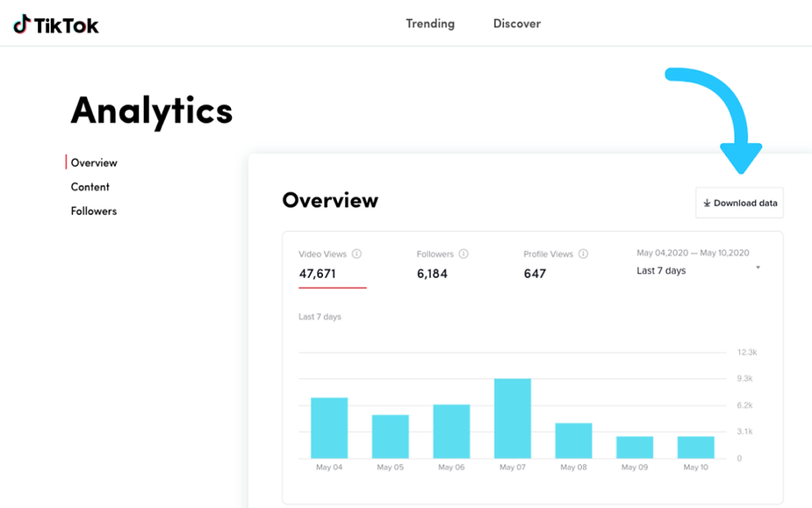The image size is (812, 508).
Task: Open the Followers section in the sidebar
Action: (x=93, y=211)
